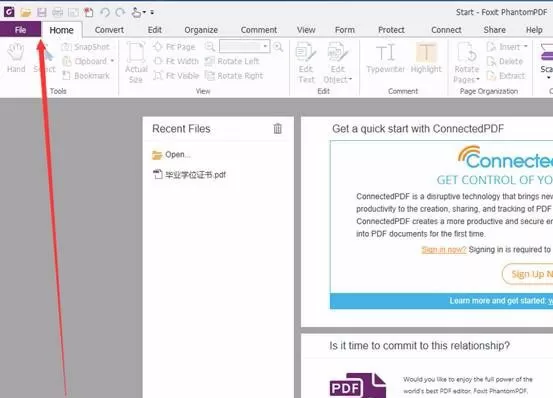The image size is (553, 398).
Task: Open the touch mode hand icon menu
Action: [x=138, y=13]
